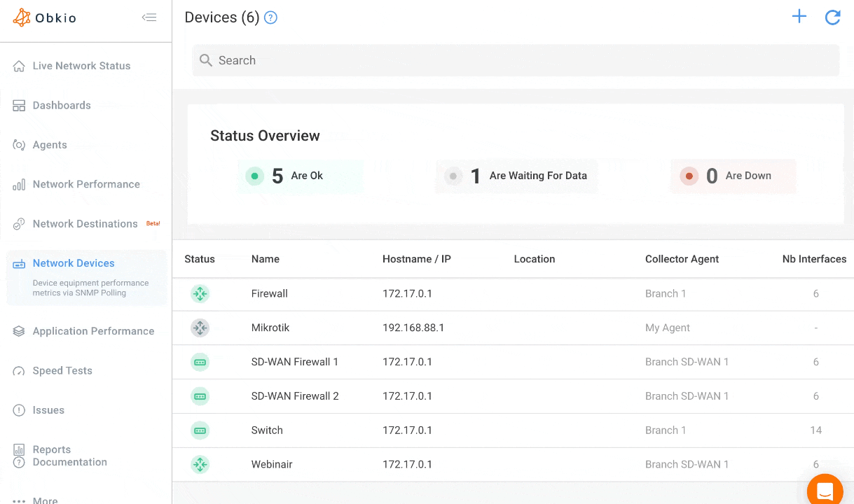Open the SD-WAN Firewall 2 device

(295, 396)
